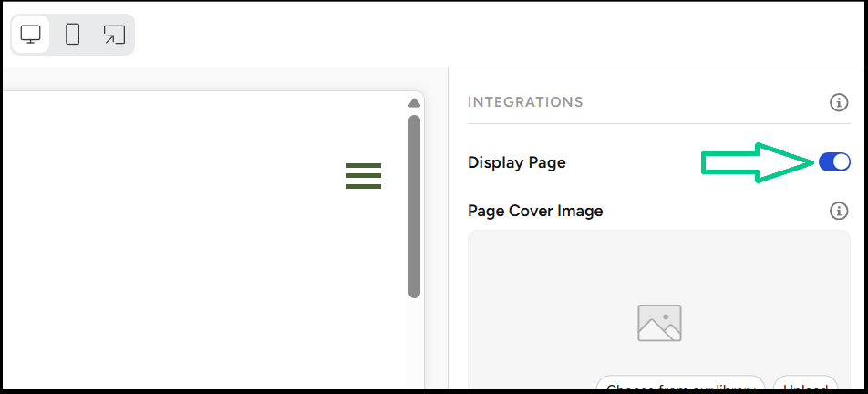This screenshot has width=868, height=394.
Task: Click the scroll-up arrow in preview
Action: (x=414, y=103)
